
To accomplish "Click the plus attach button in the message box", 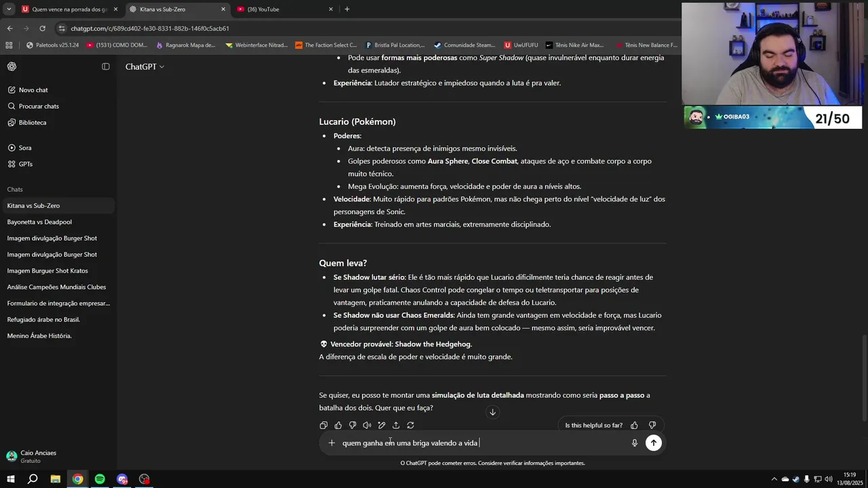I will (x=332, y=443).
